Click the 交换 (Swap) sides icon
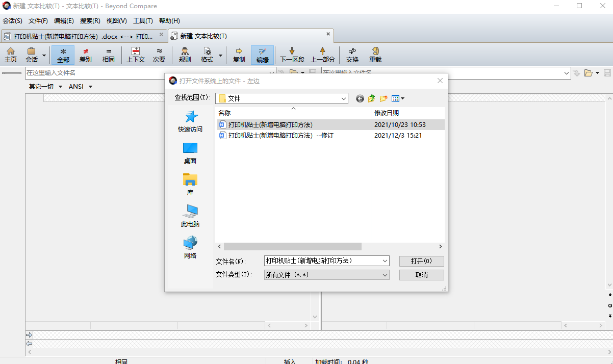The image size is (613, 364). pos(352,55)
